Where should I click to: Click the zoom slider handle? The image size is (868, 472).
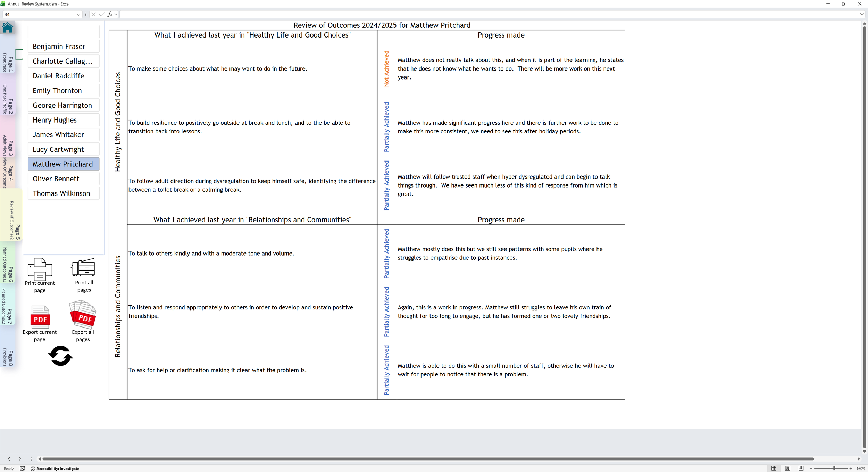[834, 469]
